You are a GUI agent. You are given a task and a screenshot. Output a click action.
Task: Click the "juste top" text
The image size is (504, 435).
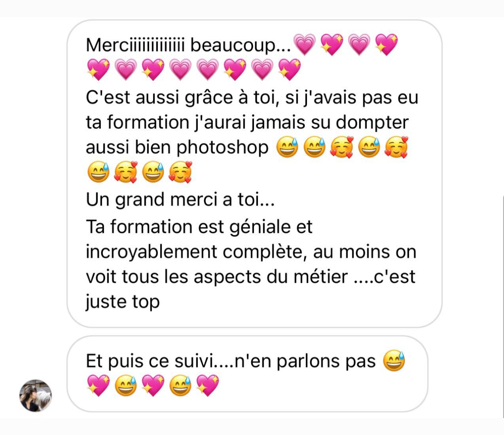click(123, 302)
